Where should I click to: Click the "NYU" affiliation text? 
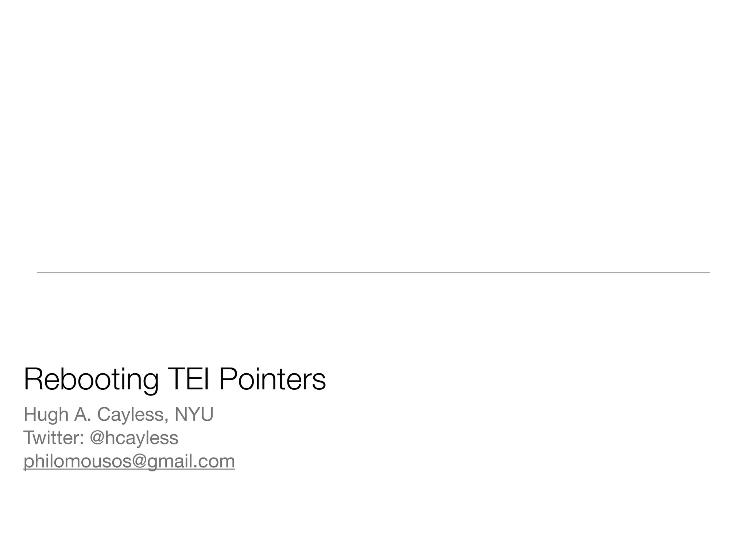click(x=194, y=415)
